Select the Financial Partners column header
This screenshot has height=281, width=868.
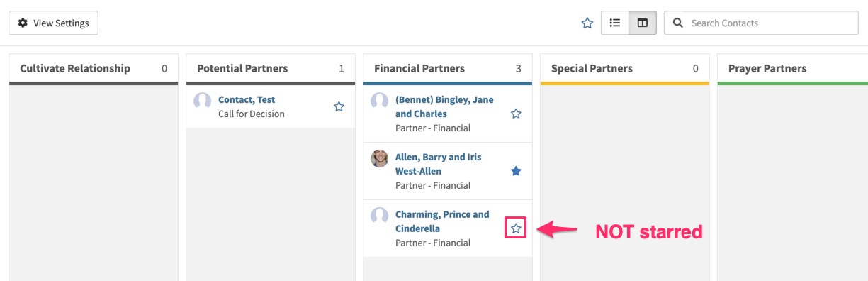coord(419,68)
